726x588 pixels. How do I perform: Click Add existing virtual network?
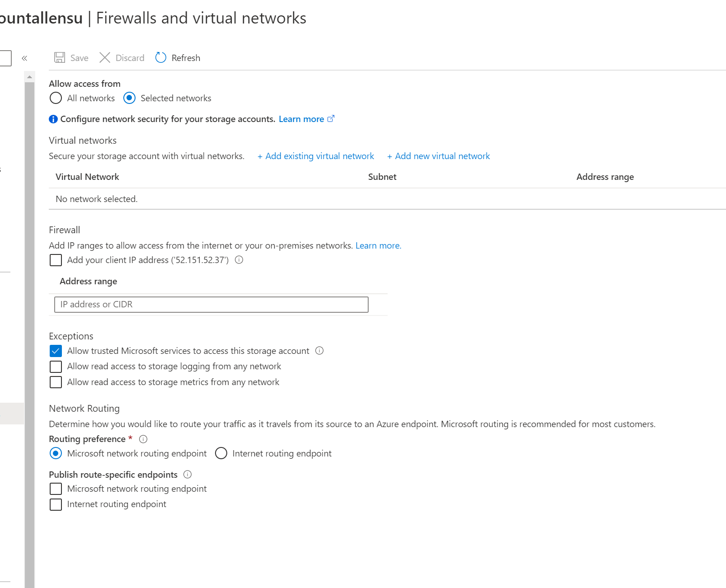pyautogui.click(x=315, y=156)
